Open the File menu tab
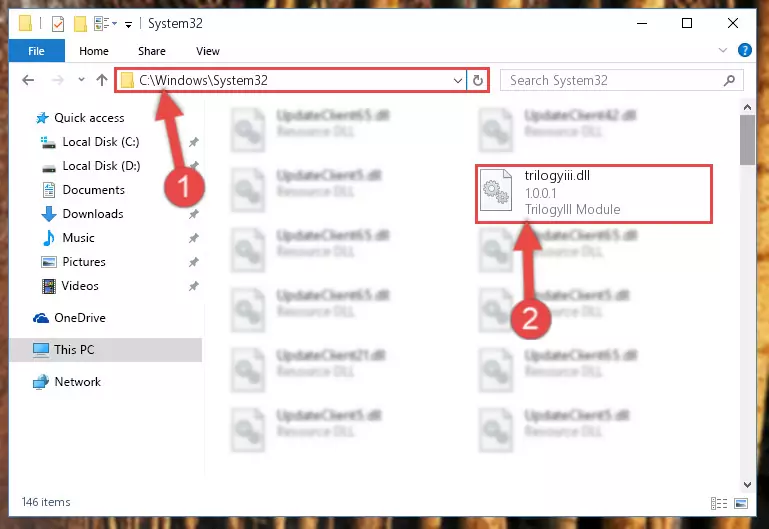Viewport: 769px width, 529px height. 36,51
